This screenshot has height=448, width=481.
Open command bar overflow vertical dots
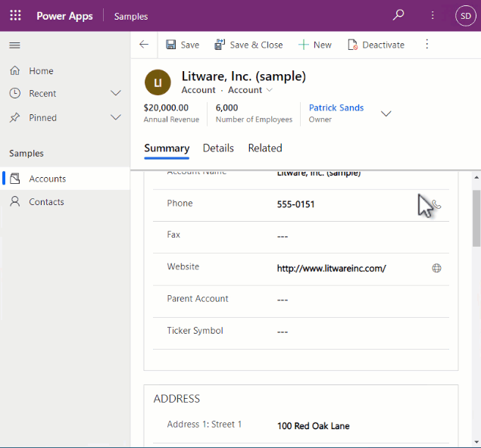[426, 45]
